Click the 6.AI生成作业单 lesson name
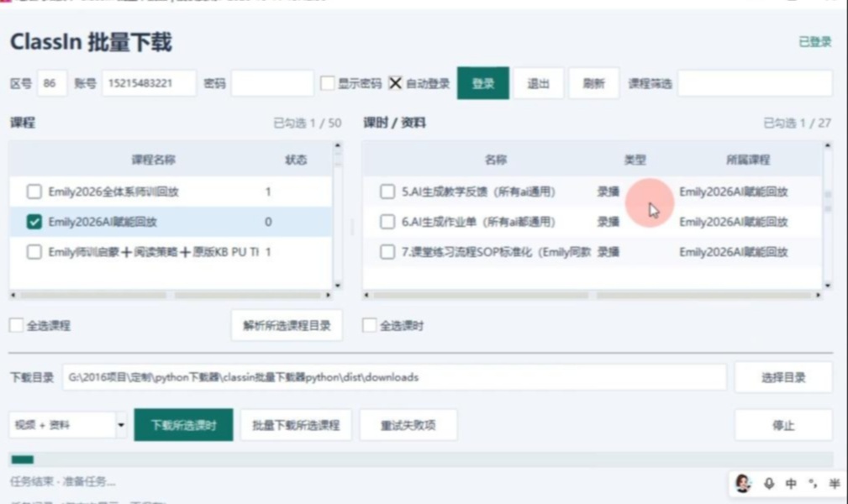This screenshot has height=504, width=848. point(478,222)
